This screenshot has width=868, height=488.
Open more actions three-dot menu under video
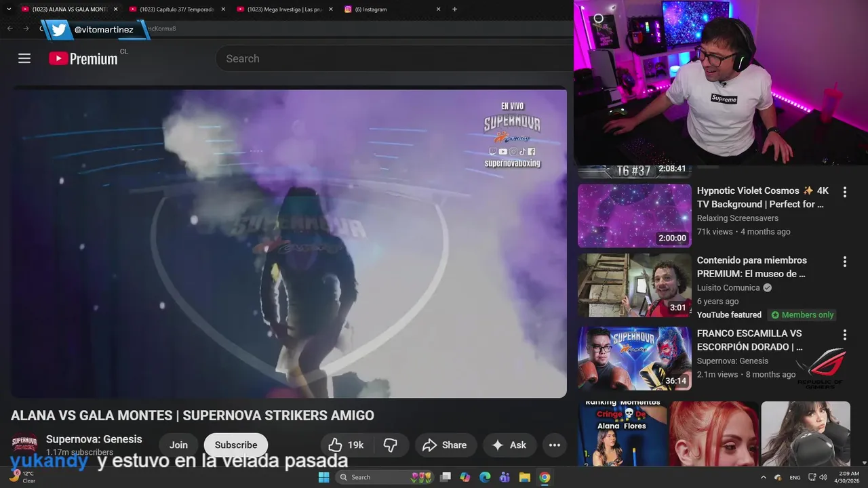pyautogui.click(x=554, y=445)
